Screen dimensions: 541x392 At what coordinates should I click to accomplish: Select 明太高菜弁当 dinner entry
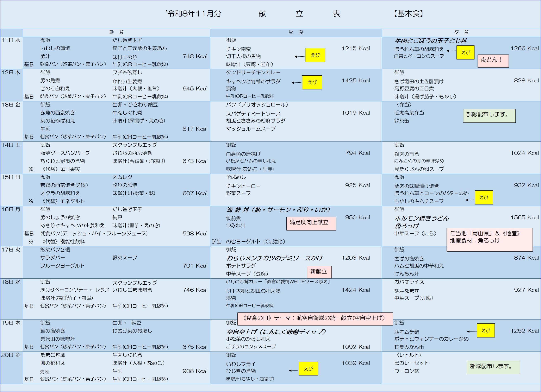(x=409, y=113)
